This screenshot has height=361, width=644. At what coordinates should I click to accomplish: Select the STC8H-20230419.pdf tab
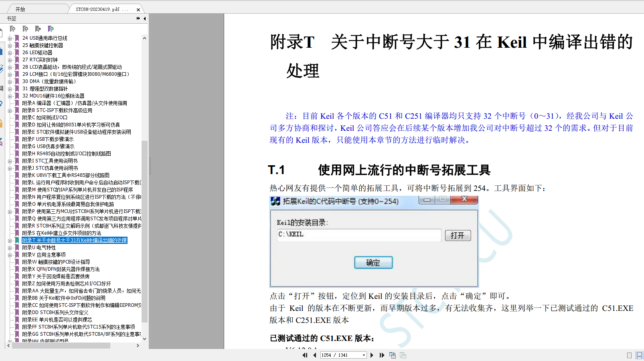click(102, 9)
